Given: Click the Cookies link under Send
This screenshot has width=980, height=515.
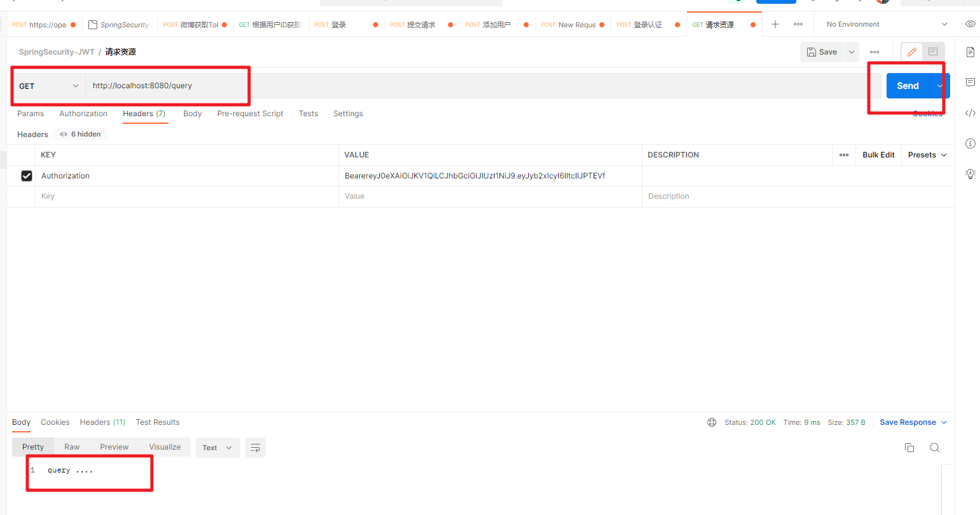Looking at the screenshot, I should point(927,114).
